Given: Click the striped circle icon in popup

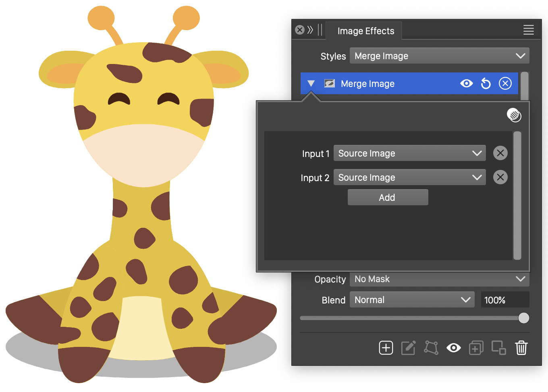Looking at the screenshot, I should [x=514, y=115].
